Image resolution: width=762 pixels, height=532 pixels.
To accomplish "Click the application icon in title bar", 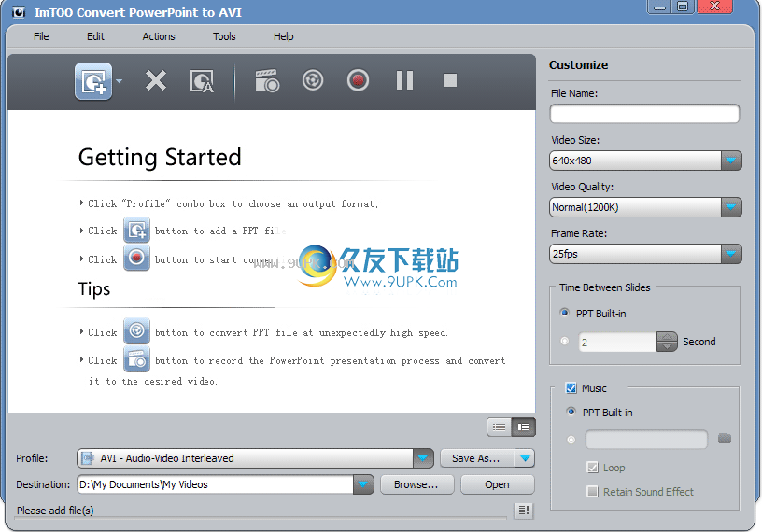I will click(x=19, y=12).
